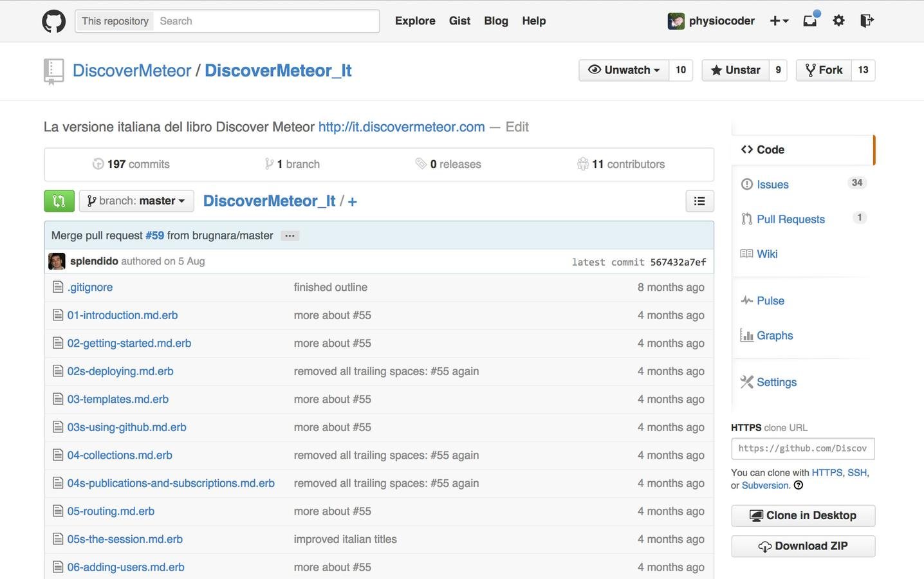
Task: Open the 197 commits history
Action: 131,164
